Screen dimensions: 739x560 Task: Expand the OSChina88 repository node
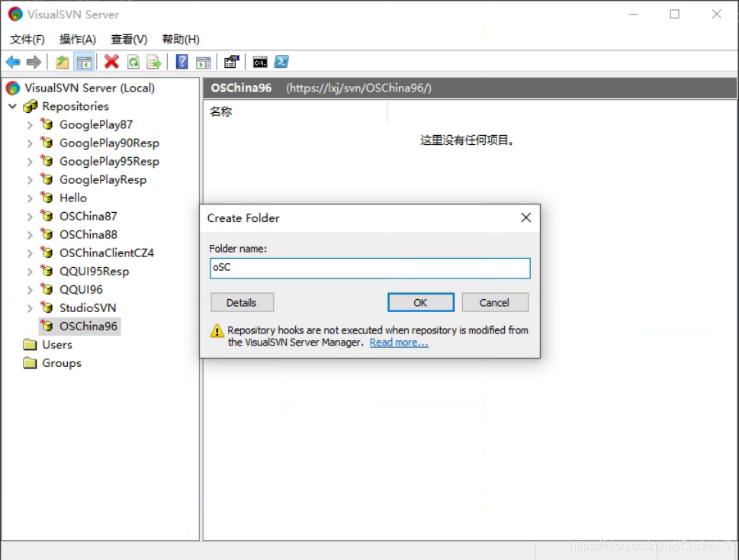coord(30,235)
